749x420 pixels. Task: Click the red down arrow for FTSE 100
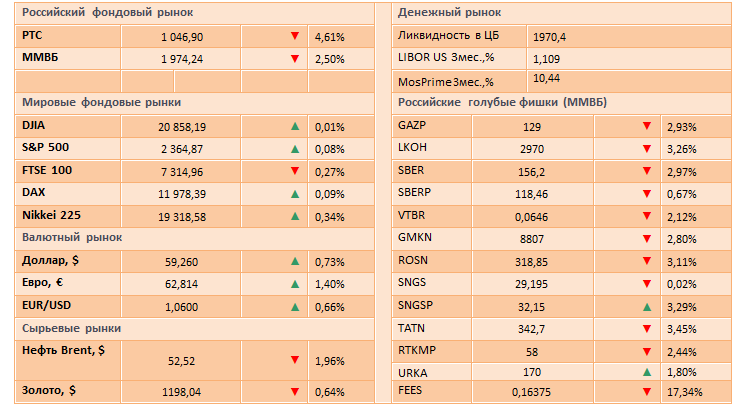click(295, 171)
